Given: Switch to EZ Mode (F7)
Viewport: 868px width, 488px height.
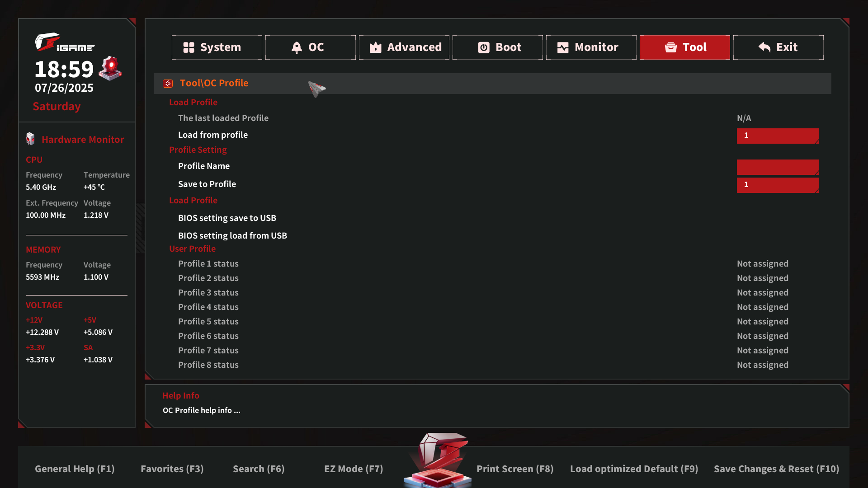Looking at the screenshot, I should point(354,469).
